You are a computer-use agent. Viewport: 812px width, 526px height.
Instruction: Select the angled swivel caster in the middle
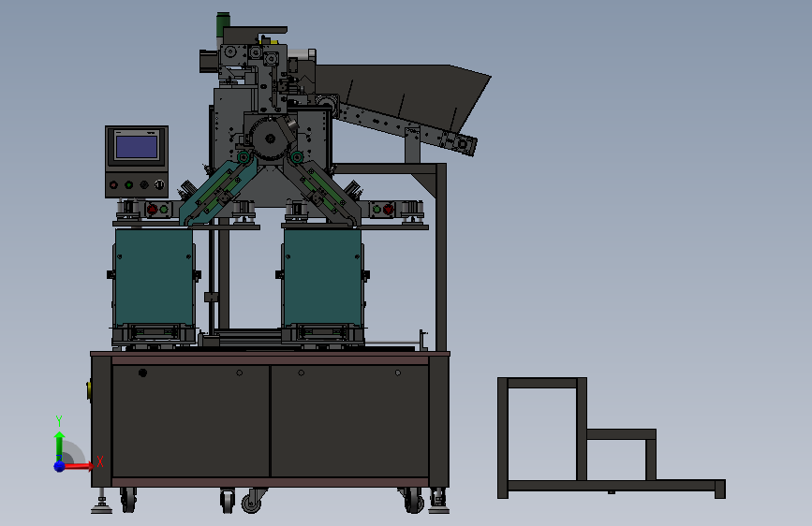(253, 501)
